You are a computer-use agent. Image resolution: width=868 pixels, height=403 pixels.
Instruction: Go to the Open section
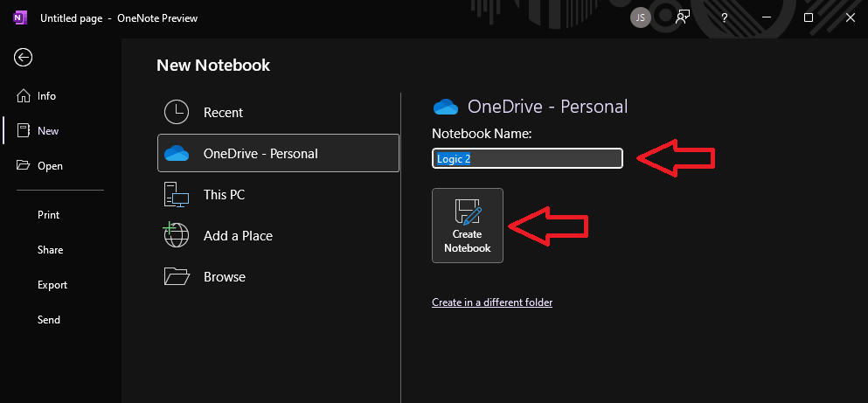coord(49,166)
